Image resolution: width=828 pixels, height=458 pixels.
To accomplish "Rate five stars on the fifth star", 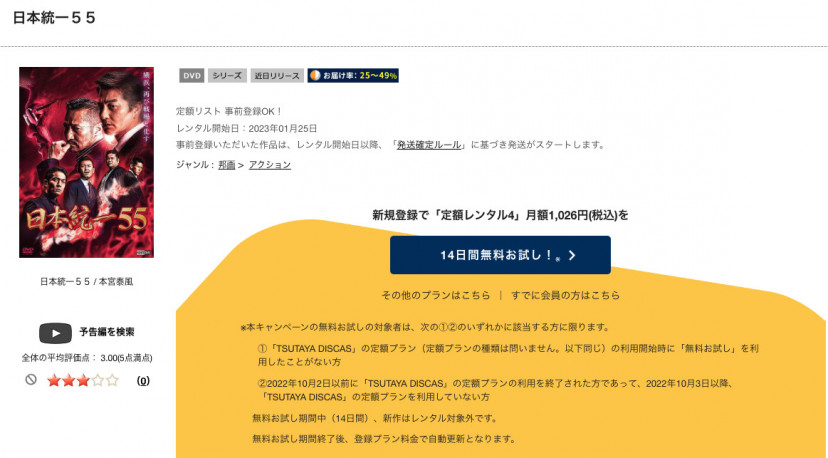I will (112, 380).
